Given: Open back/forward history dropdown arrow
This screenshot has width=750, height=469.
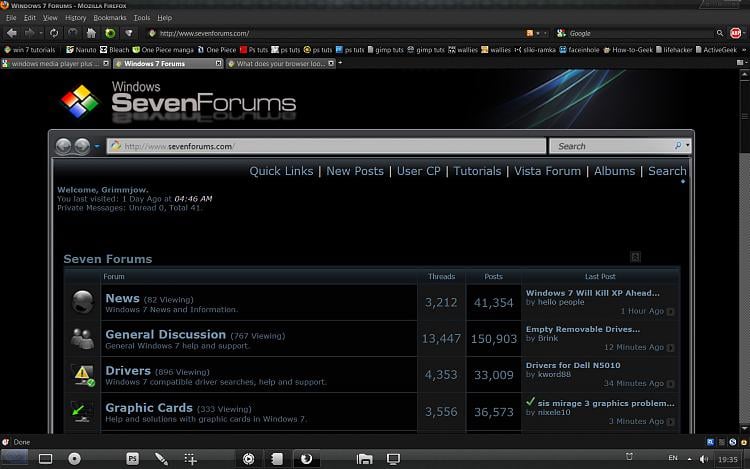Looking at the screenshot, I should pyautogui.click(x=41, y=33).
